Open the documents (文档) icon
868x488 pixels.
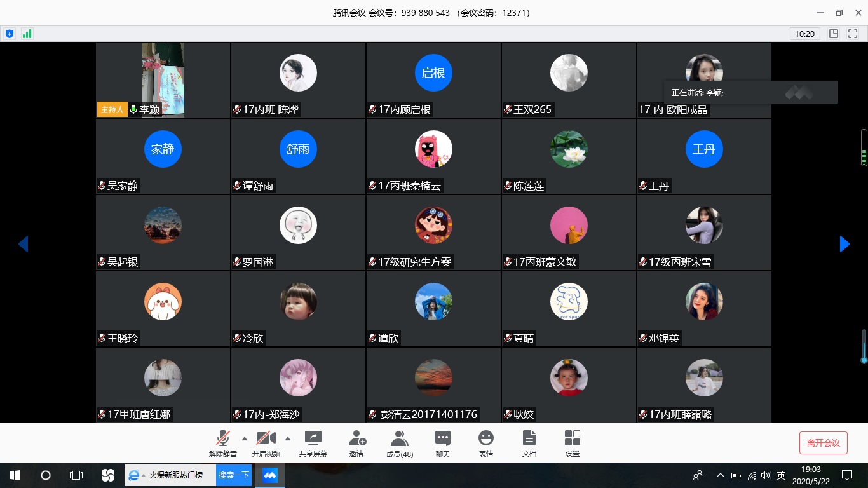click(529, 443)
